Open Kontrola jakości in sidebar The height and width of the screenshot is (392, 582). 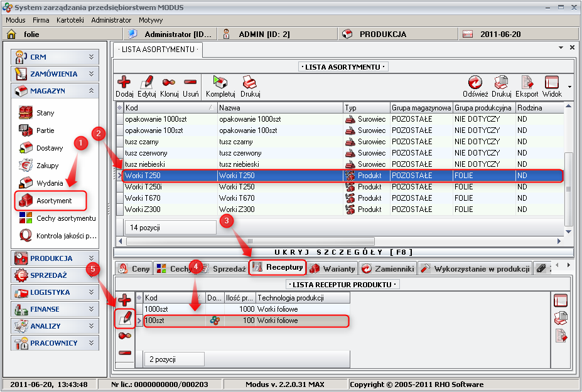(x=65, y=236)
